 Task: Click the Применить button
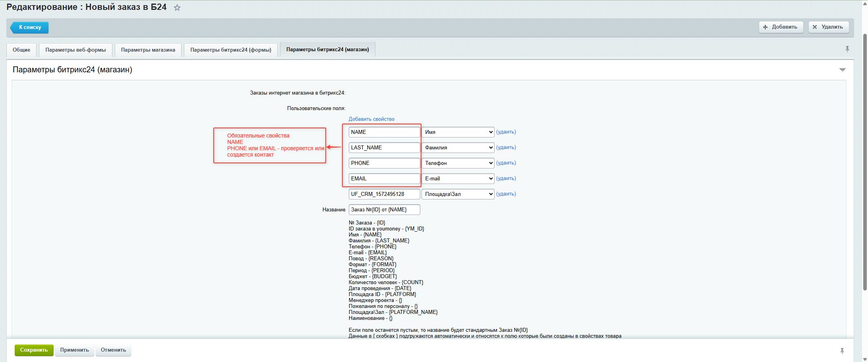point(74,350)
